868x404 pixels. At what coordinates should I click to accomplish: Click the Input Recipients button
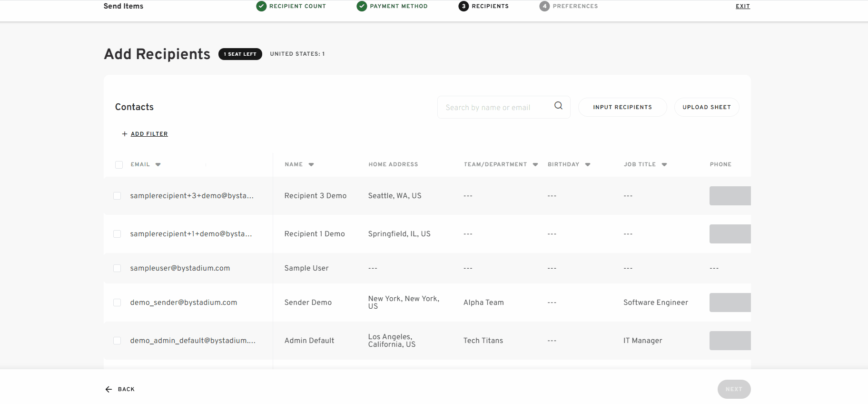coord(622,107)
